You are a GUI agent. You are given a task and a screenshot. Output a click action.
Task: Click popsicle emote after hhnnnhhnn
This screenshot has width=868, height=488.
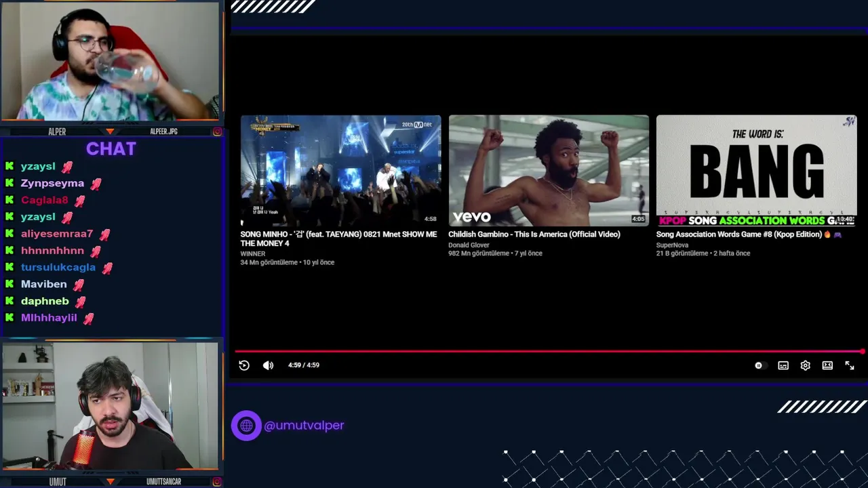point(96,251)
